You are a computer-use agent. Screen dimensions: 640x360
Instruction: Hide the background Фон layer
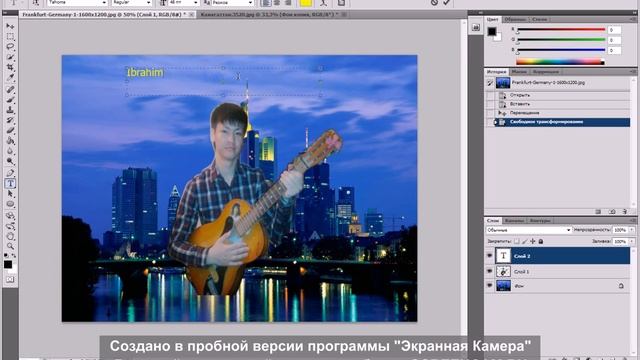(489, 286)
